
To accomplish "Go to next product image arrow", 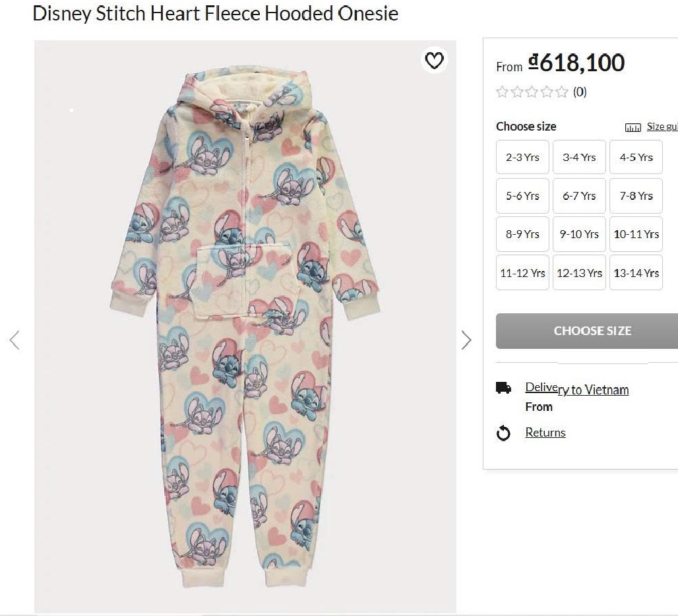I will pyautogui.click(x=466, y=340).
